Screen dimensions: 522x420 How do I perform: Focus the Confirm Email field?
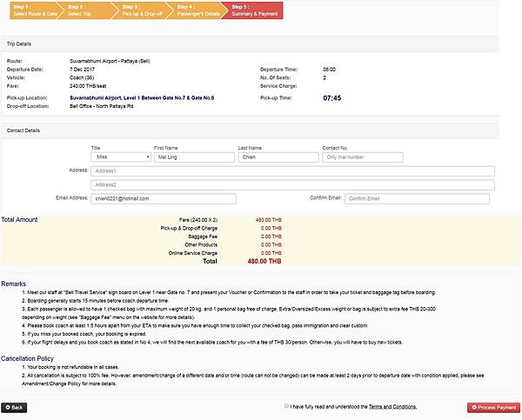[417, 198]
